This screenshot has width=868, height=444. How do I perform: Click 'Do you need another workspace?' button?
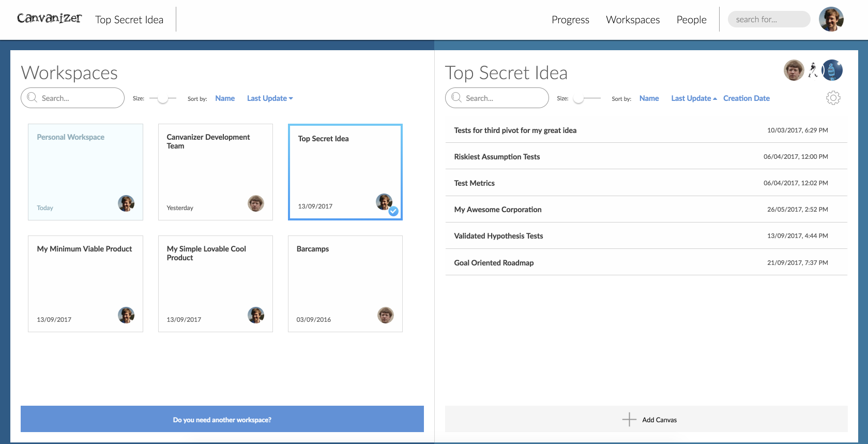pyautogui.click(x=222, y=419)
